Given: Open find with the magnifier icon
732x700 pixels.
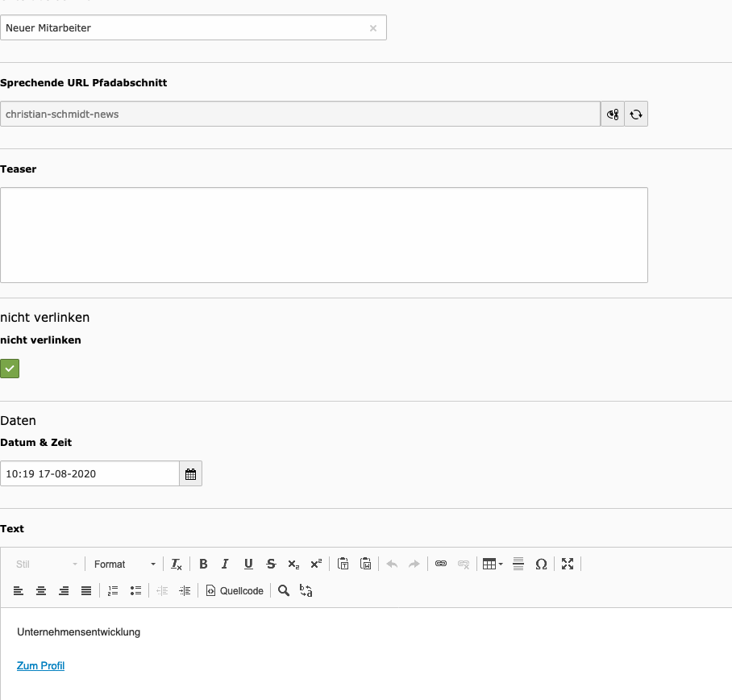Looking at the screenshot, I should point(284,591).
